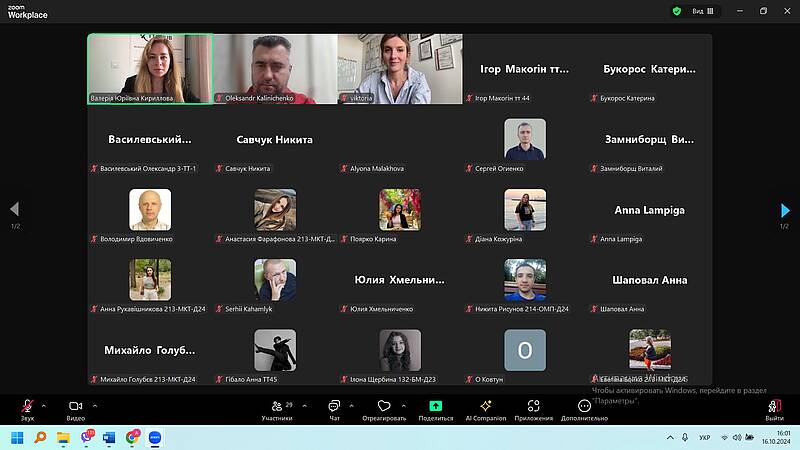Image resolution: width=800 pixels, height=450 pixels.
Task: Show hidden system tray icons
Action: (x=670, y=438)
